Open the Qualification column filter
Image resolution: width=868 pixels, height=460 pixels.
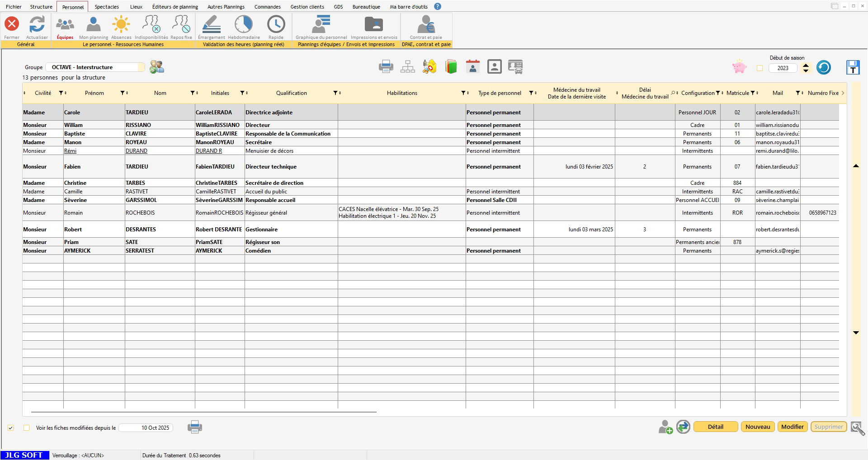pyautogui.click(x=335, y=93)
